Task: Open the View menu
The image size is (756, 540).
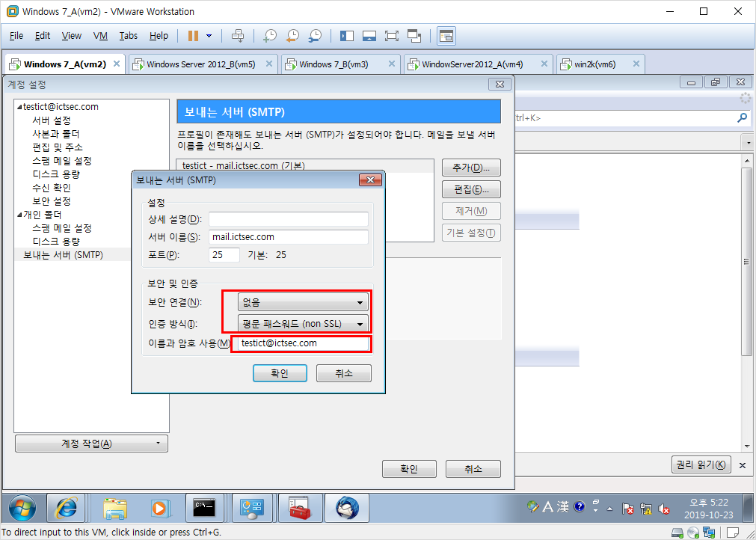Action: 71,36
